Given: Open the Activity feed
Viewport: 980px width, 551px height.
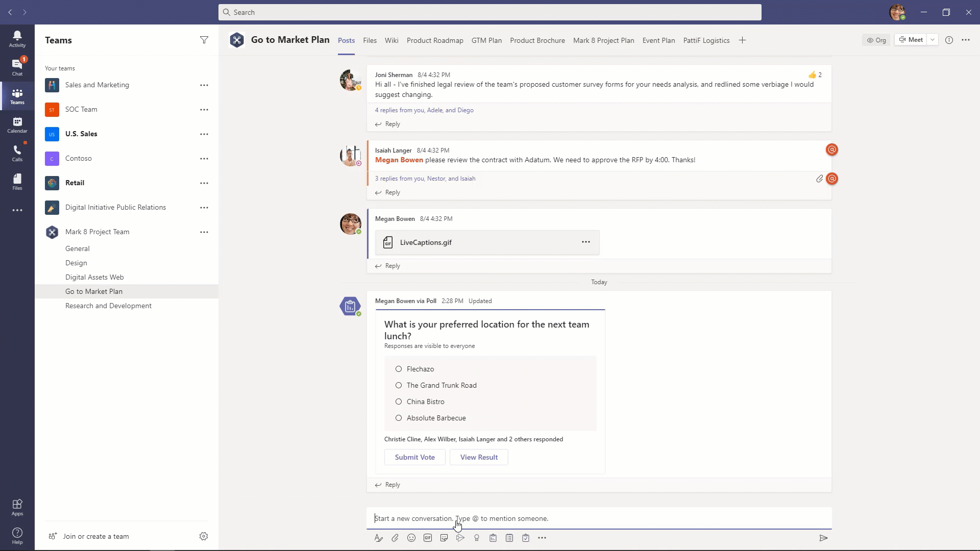Looking at the screenshot, I should [17, 39].
